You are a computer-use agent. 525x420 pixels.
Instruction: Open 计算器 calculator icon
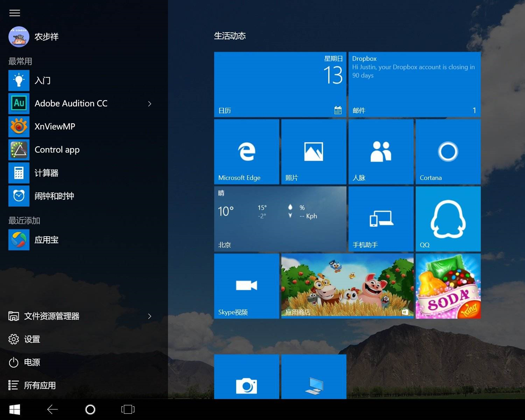coord(19,173)
